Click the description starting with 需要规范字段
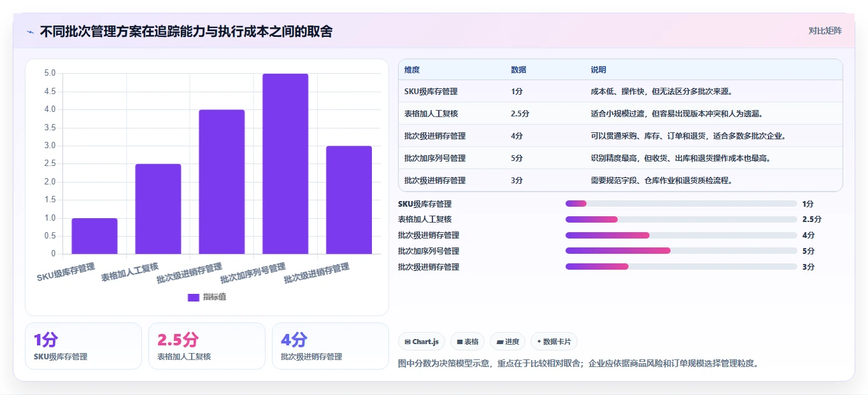868x395 pixels. (662, 181)
